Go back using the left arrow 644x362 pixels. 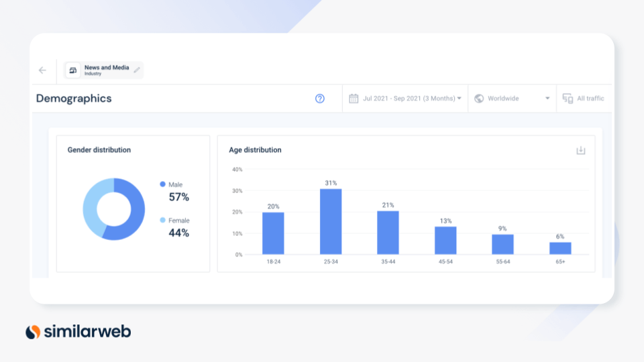42,70
